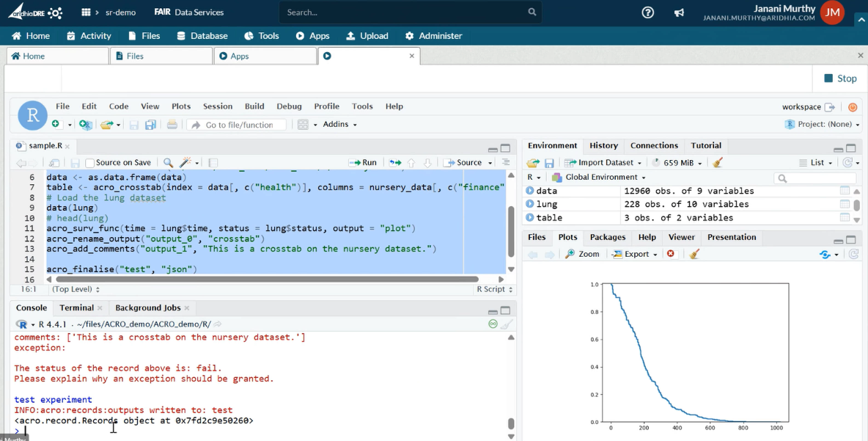868x441 pixels.
Task: Toggle the Source on Save checkbox
Action: point(90,163)
